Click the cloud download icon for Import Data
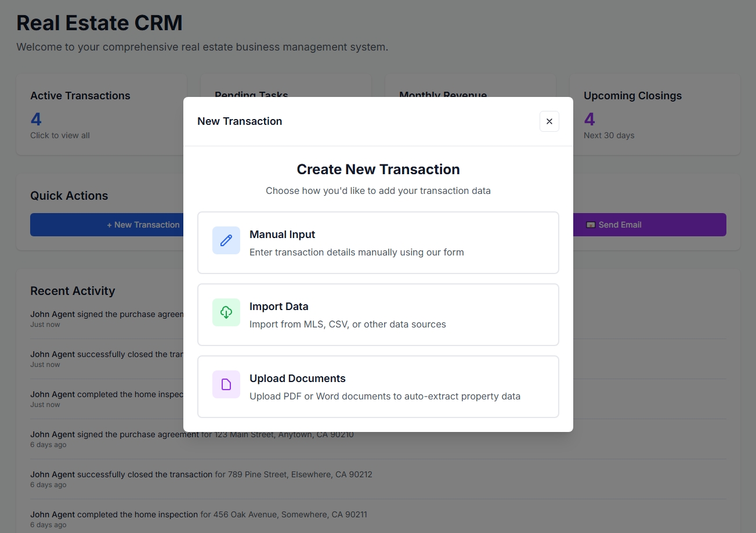The width and height of the screenshot is (756, 533). [x=226, y=312]
